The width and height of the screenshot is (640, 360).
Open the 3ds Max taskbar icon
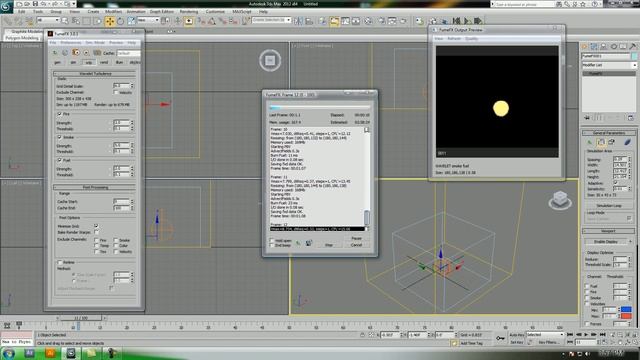click(71, 353)
